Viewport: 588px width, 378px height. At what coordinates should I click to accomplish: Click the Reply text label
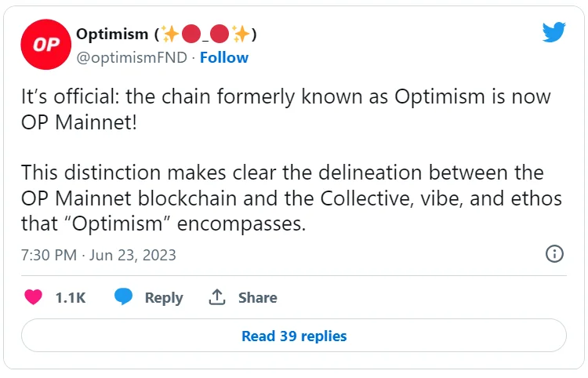pyautogui.click(x=164, y=298)
